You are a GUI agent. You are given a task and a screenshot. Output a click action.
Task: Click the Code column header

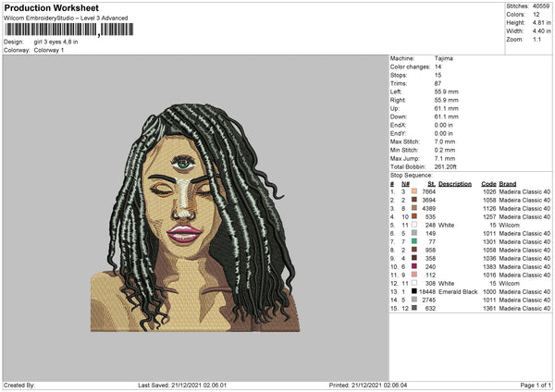coord(488,184)
